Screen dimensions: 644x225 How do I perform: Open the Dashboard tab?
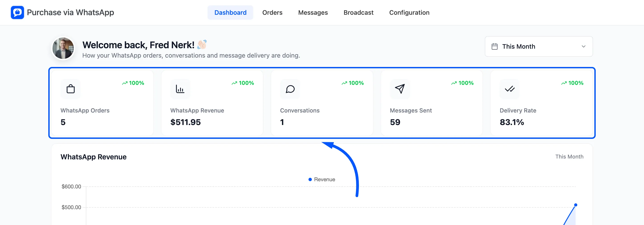[230, 12]
